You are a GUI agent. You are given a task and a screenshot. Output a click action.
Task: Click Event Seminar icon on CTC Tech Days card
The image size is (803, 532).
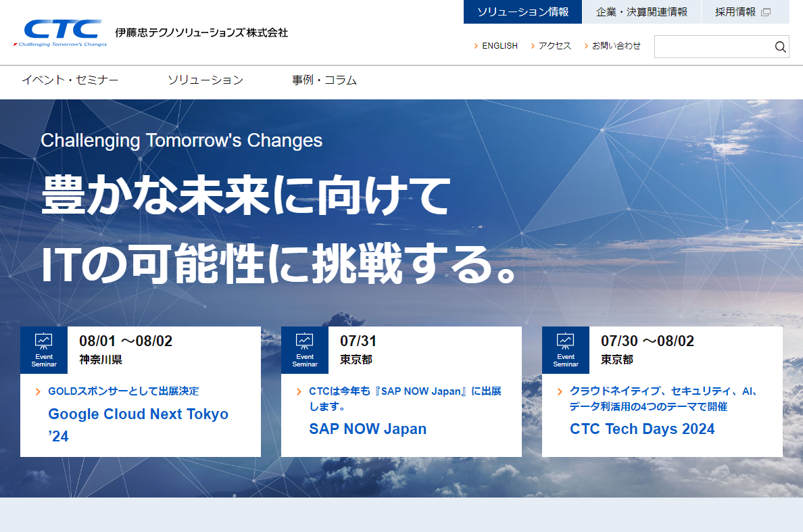coord(566,350)
